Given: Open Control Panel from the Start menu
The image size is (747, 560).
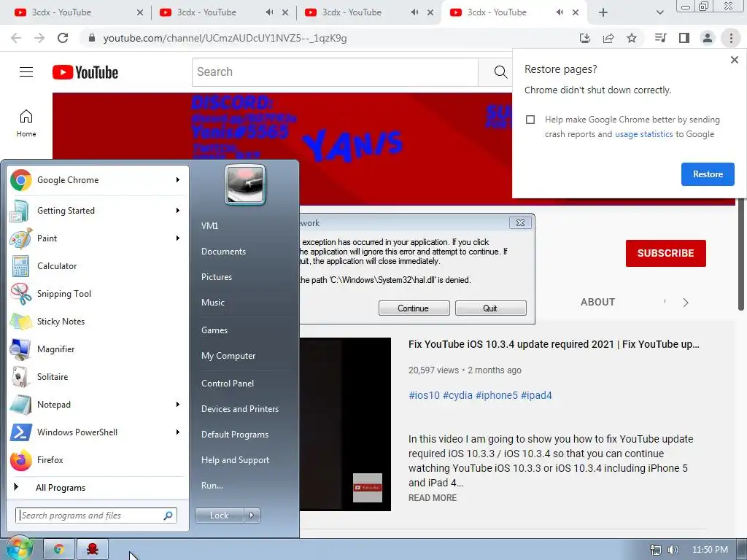Looking at the screenshot, I should [x=228, y=384].
